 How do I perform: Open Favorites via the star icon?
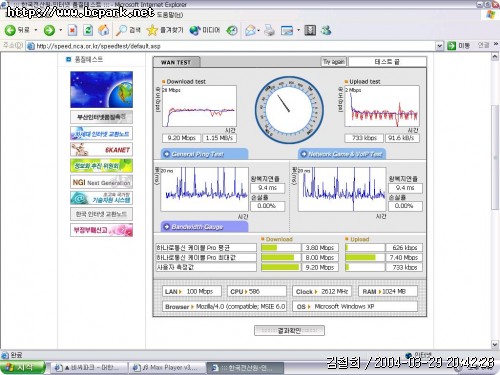pyautogui.click(x=152, y=30)
